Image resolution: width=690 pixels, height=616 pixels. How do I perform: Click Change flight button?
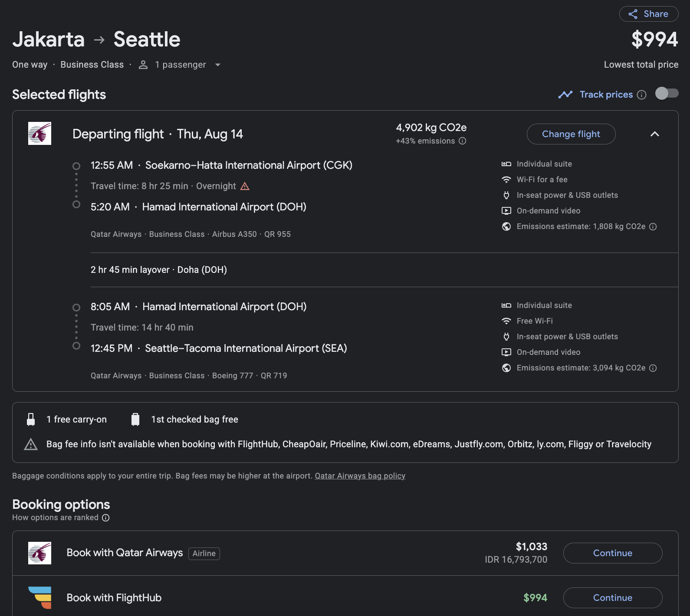click(x=571, y=134)
